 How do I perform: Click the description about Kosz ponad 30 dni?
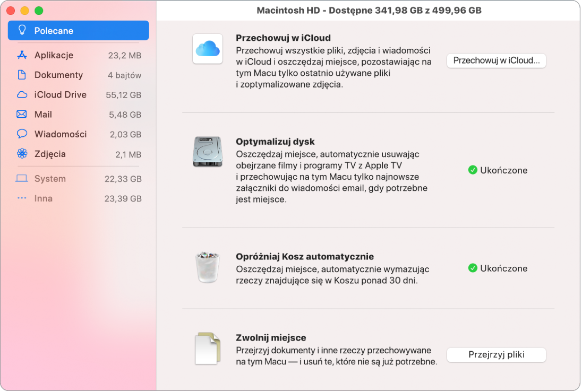[x=332, y=275]
